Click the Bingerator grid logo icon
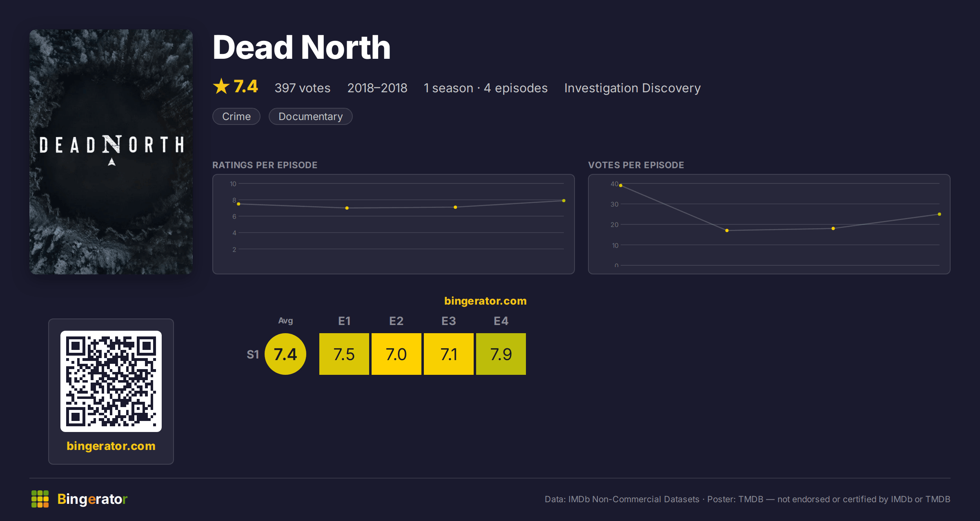 click(x=40, y=499)
